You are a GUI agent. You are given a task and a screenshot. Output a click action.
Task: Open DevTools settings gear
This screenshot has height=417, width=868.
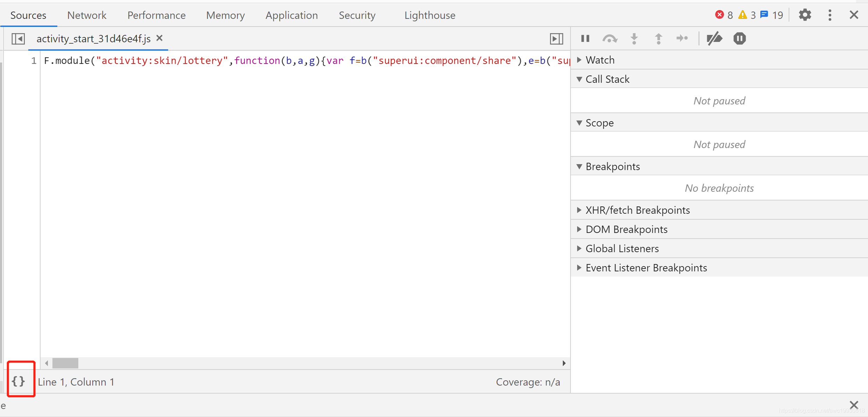(805, 15)
